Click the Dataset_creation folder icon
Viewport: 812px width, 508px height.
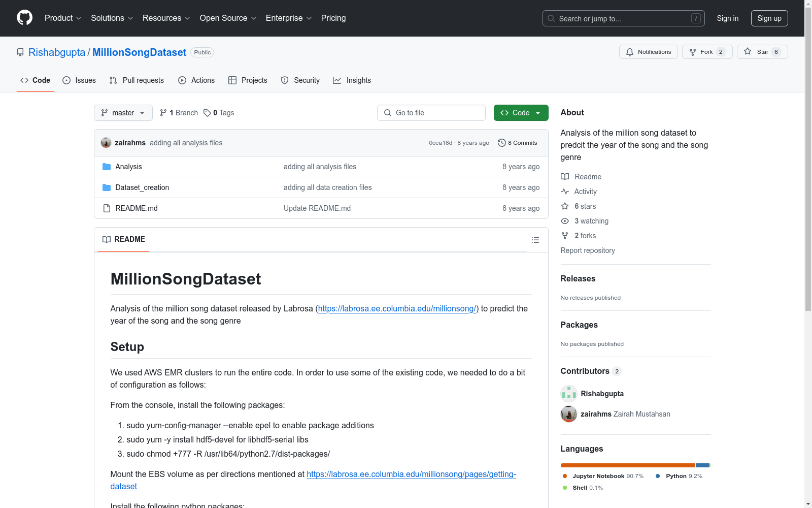pyautogui.click(x=107, y=187)
